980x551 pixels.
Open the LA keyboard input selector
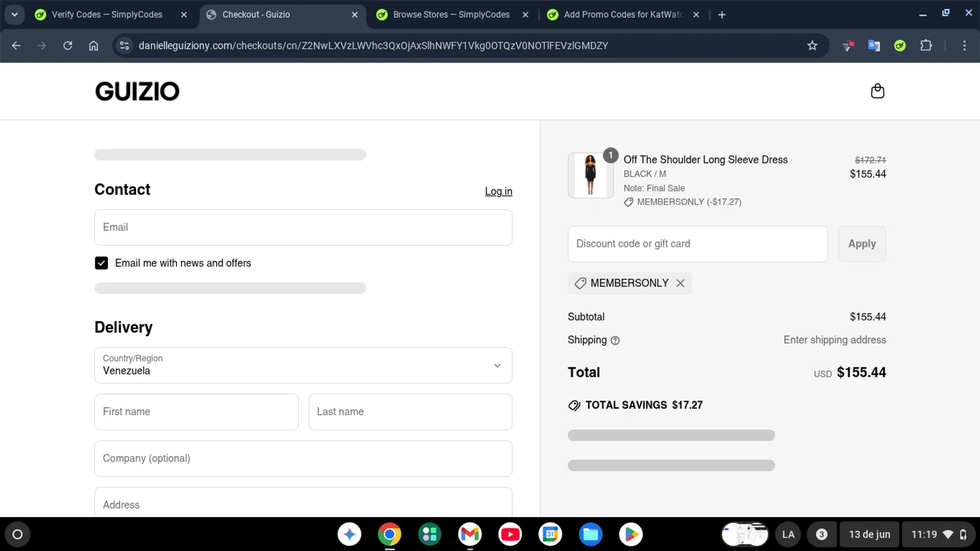[789, 535]
